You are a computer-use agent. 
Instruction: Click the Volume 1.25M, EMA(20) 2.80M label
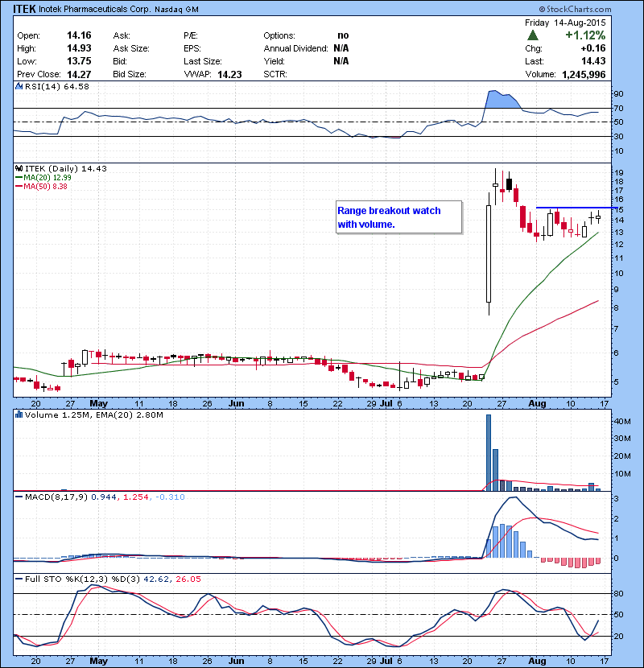click(x=93, y=414)
